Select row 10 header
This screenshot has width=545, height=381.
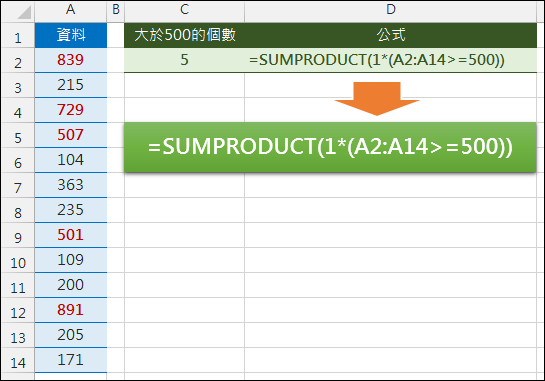[x=18, y=261]
